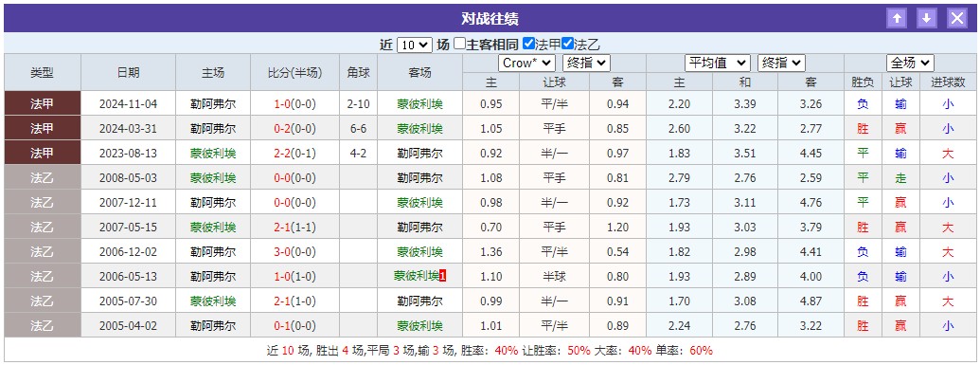Click goals result 大 in 2023-08-13 row
Viewport: 980px width, 365px height.
(948, 153)
